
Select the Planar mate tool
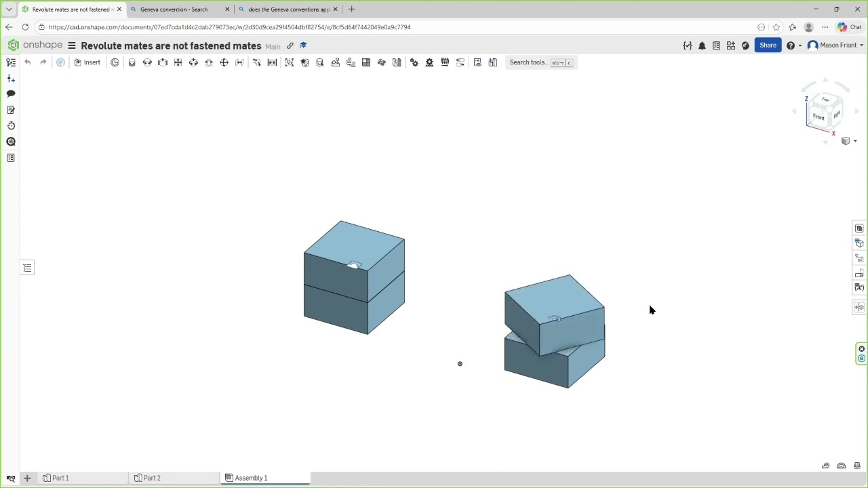(x=178, y=62)
